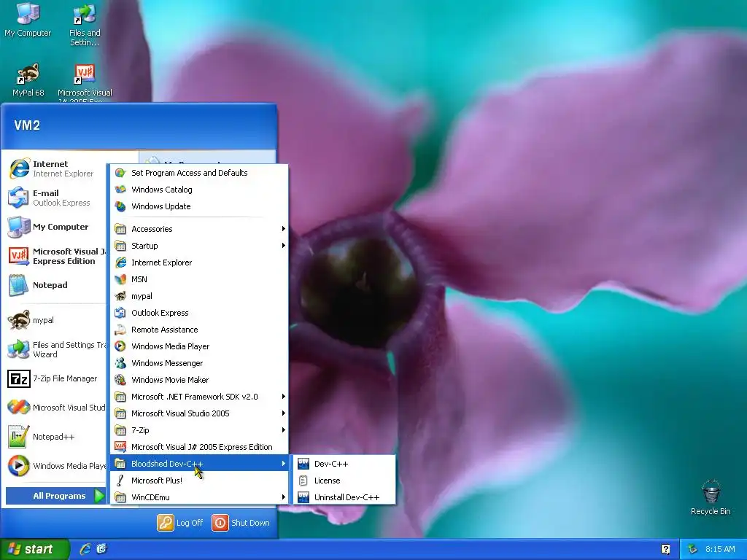Click the Windows Movie Maker icon
Screen dimensions: 747x560
tap(120, 380)
